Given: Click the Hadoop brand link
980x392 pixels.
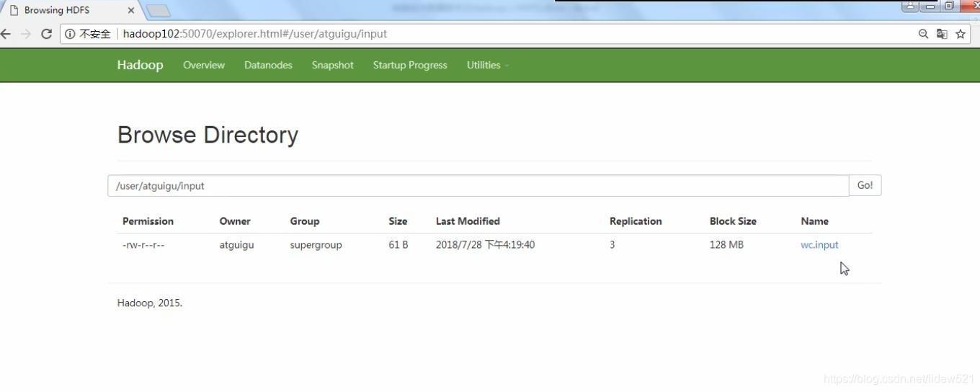Looking at the screenshot, I should tap(140, 65).
